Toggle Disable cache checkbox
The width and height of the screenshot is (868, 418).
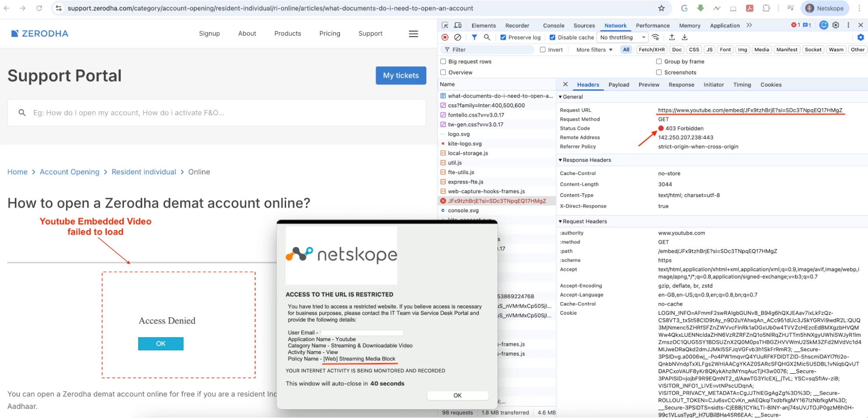coord(552,37)
